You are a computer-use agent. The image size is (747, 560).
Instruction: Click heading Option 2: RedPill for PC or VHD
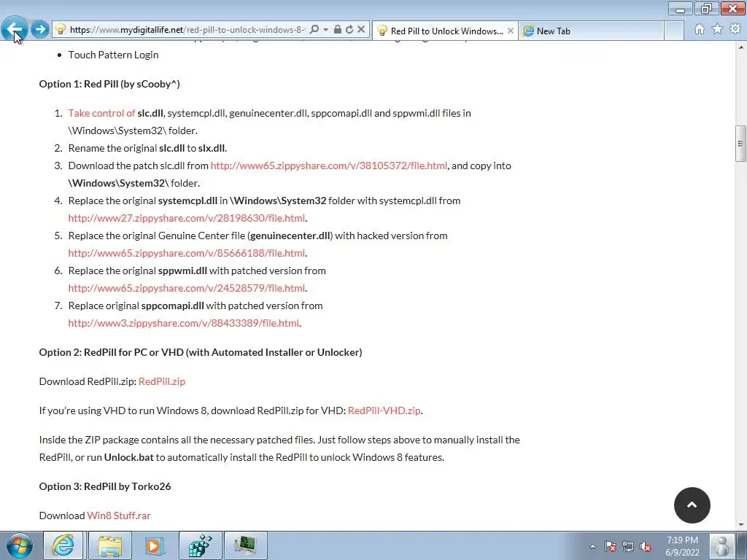coord(201,352)
